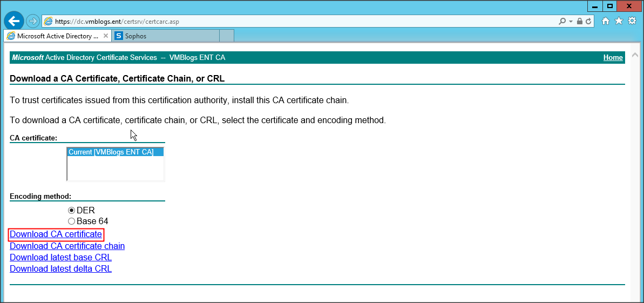Switch to the Sophos tab

click(162, 36)
